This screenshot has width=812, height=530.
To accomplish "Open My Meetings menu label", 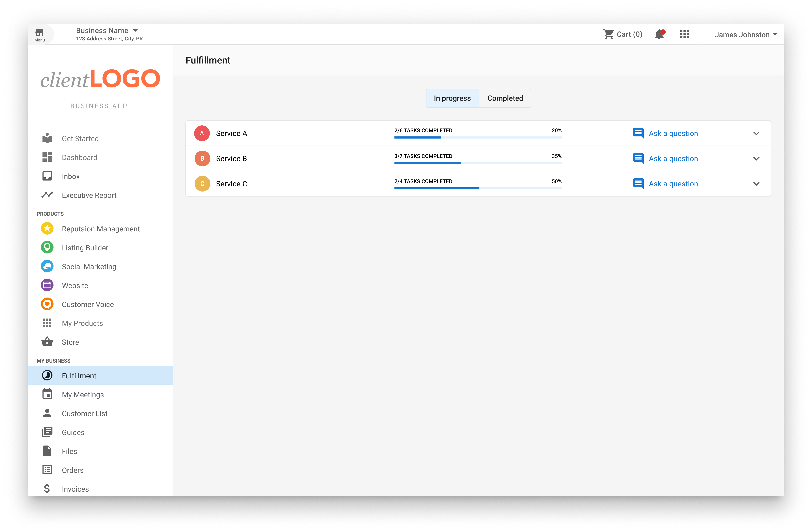I will (x=83, y=394).
